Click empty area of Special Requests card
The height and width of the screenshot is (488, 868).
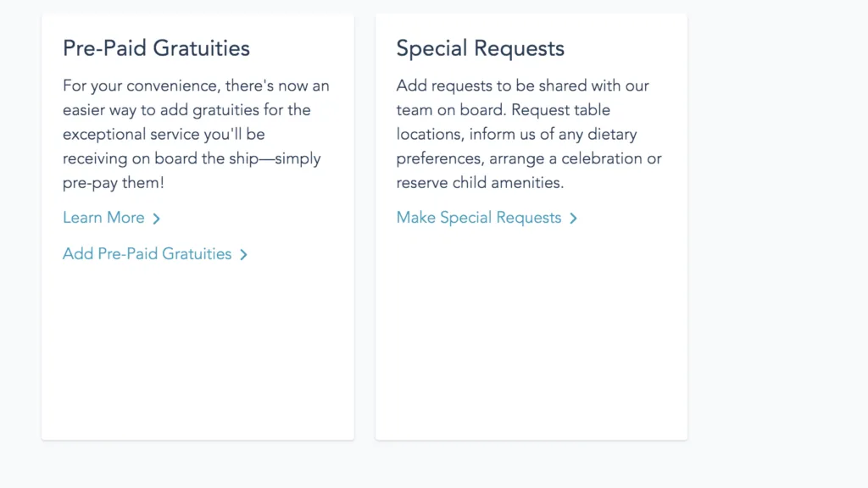point(531,339)
